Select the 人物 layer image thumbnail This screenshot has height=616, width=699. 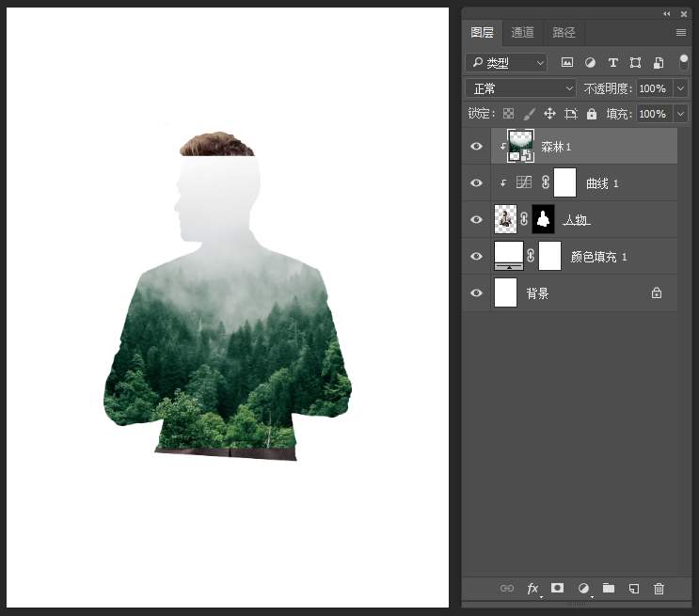point(505,219)
